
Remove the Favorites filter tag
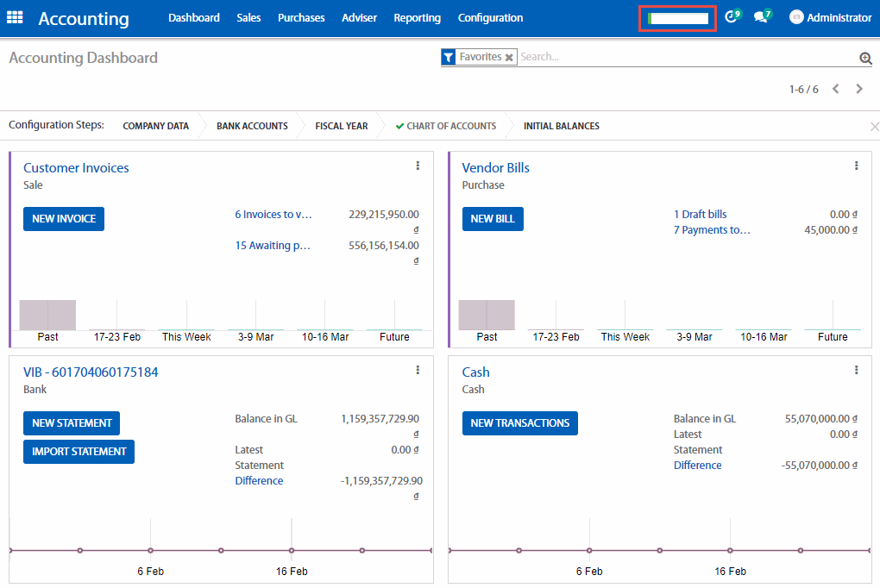tap(509, 58)
